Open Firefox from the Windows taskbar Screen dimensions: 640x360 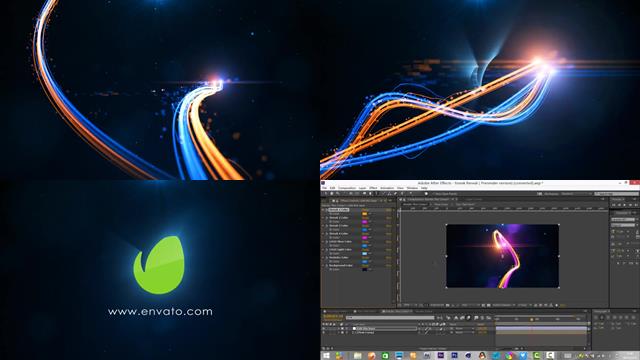[371, 356]
